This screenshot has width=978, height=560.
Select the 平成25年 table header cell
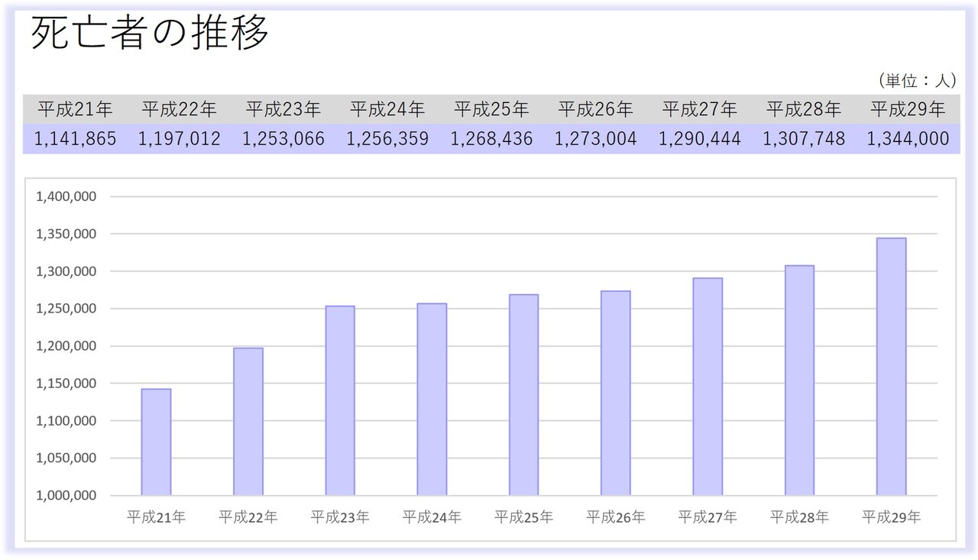[491, 109]
